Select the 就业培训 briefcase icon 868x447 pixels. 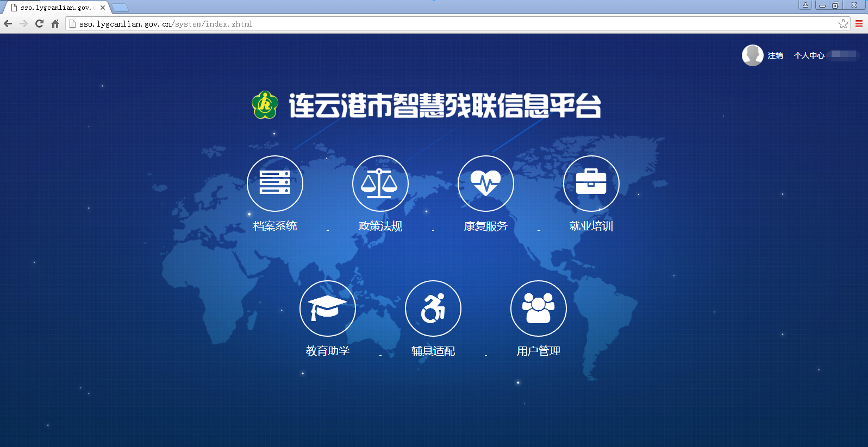(x=591, y=184)
